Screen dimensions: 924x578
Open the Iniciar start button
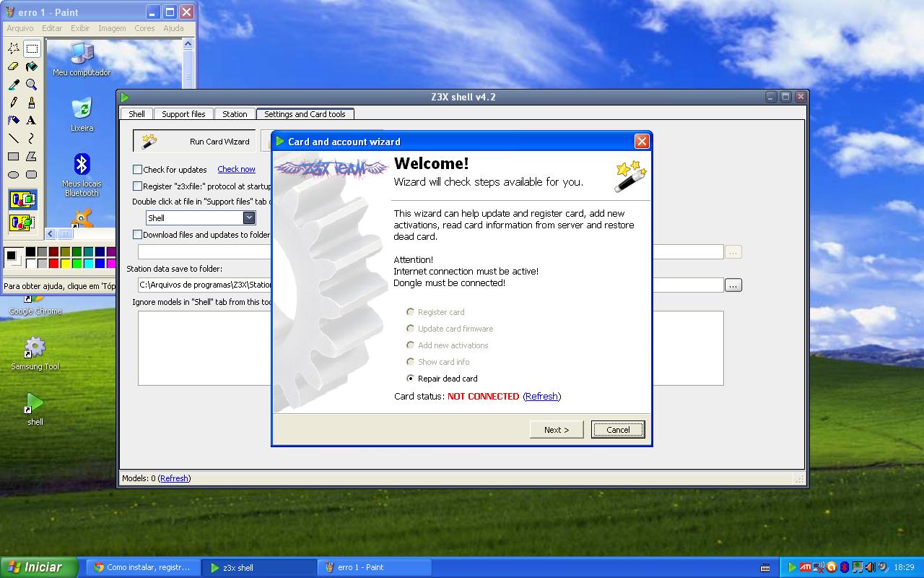point(39,567)
